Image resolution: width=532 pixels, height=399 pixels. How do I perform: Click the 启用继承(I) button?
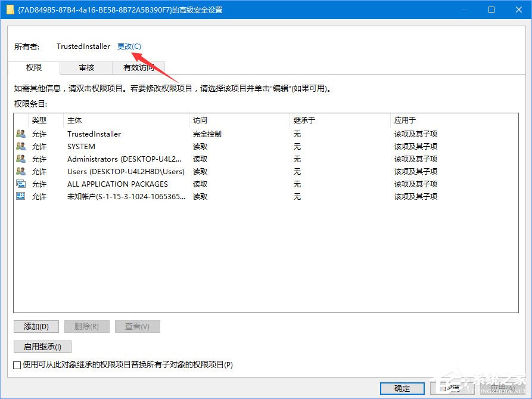click(x=42, y=347)
